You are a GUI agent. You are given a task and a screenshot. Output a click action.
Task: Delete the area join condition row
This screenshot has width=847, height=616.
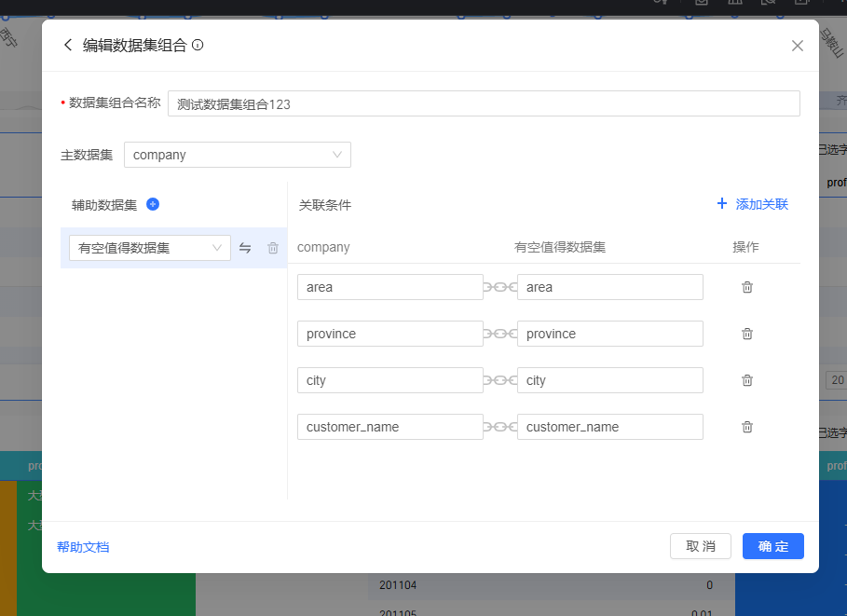tap(746, 287)
